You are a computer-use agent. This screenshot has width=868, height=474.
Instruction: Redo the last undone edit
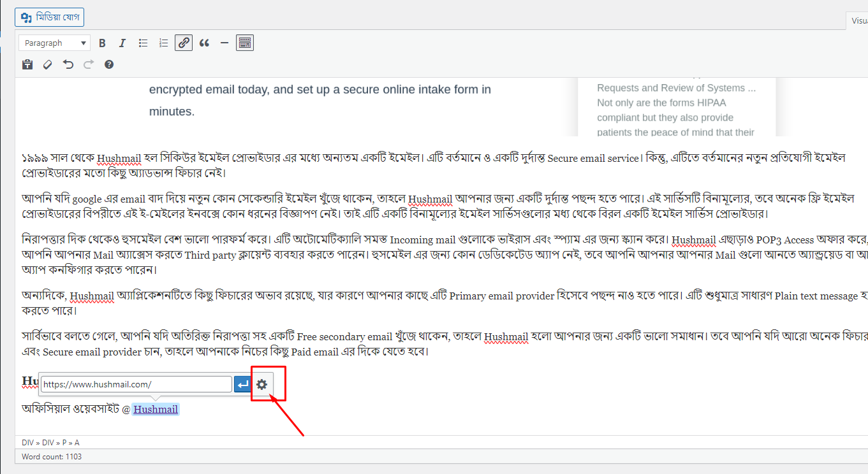(89, 64)
